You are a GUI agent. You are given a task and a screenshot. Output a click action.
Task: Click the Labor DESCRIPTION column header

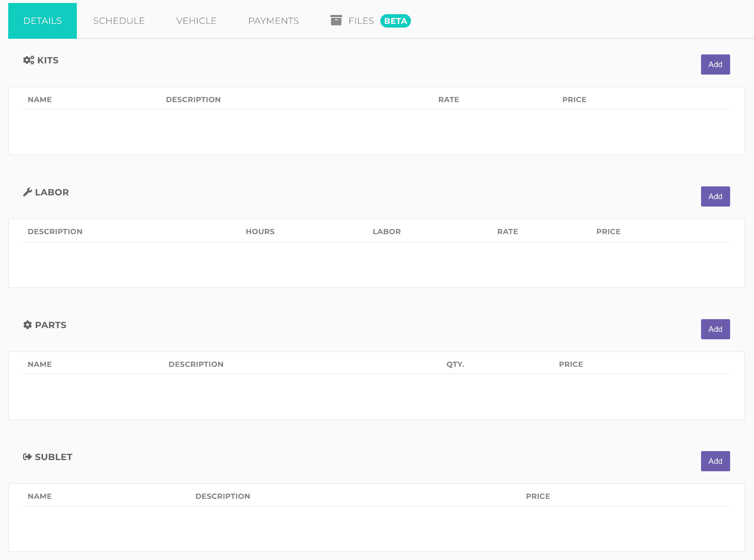click(55, 232)
